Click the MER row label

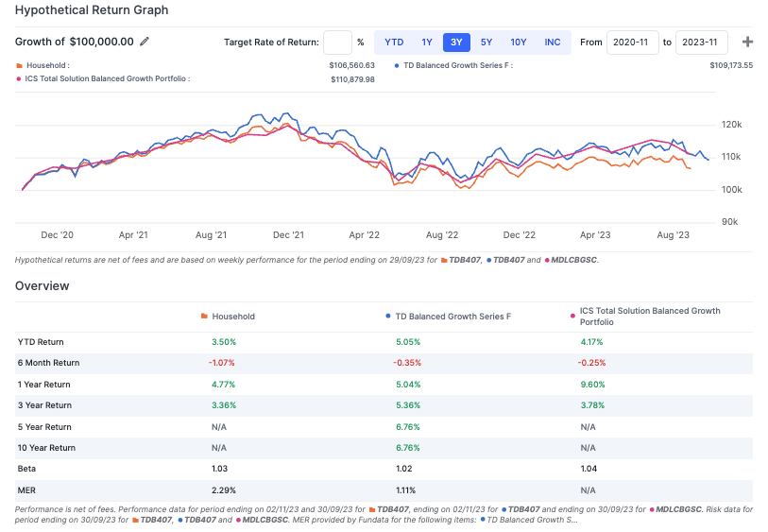[x=26, y=490]
